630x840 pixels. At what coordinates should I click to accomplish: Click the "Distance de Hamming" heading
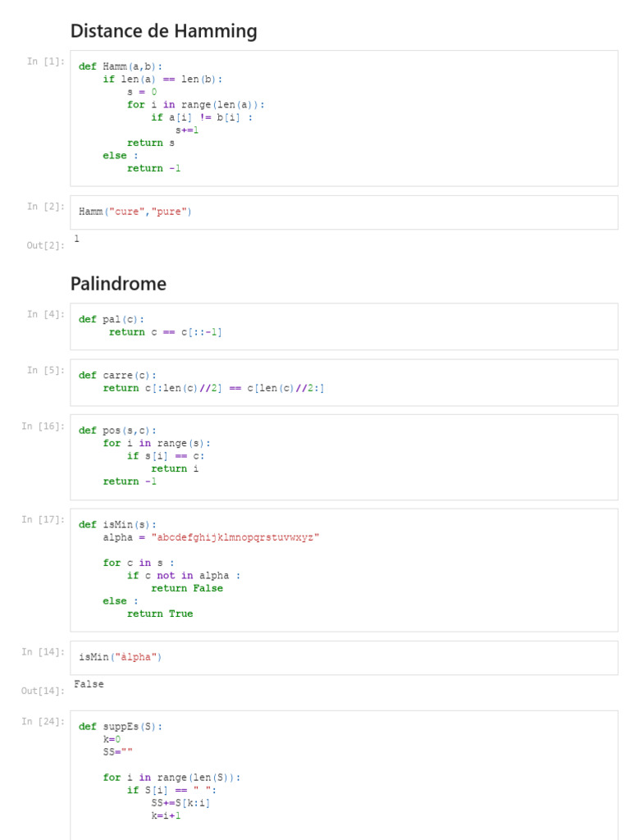pos(163,31)
